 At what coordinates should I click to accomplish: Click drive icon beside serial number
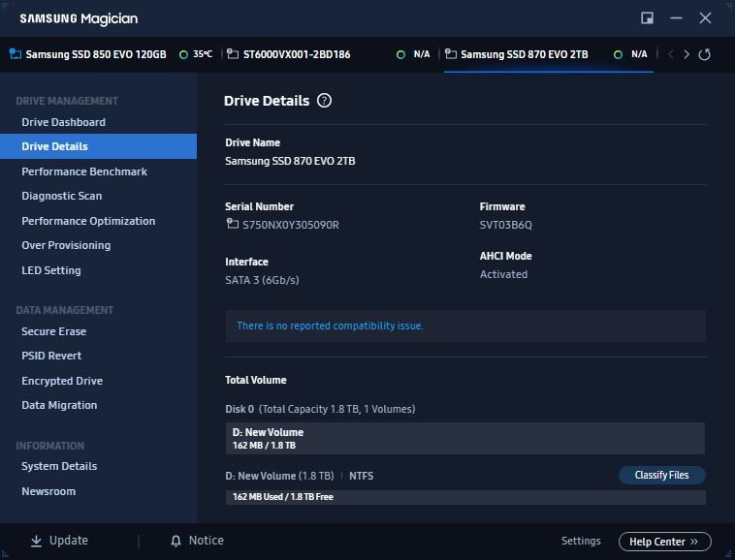[232, 224]
